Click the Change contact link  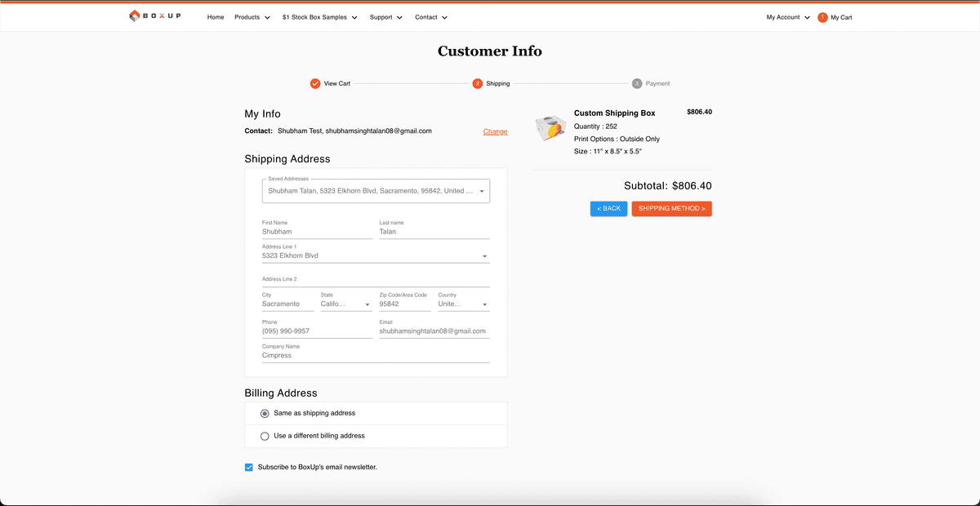coord(495,131)
